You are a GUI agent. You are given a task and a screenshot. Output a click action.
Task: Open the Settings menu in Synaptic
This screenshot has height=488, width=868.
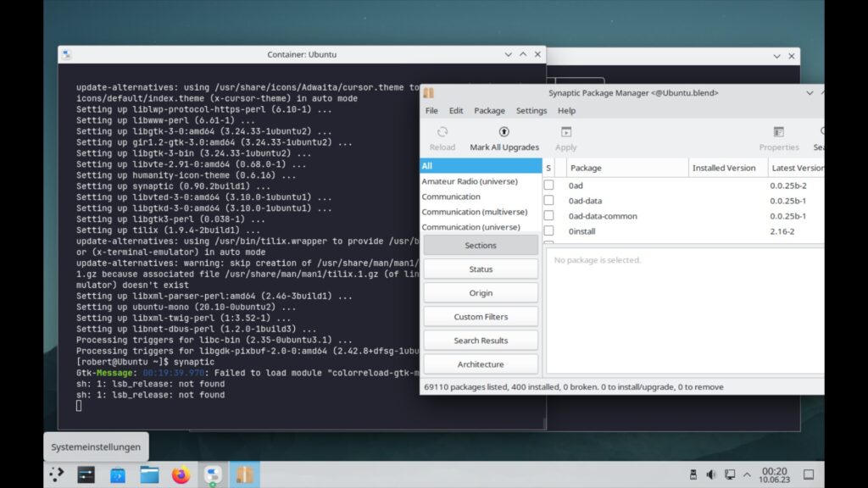[531, 111]
